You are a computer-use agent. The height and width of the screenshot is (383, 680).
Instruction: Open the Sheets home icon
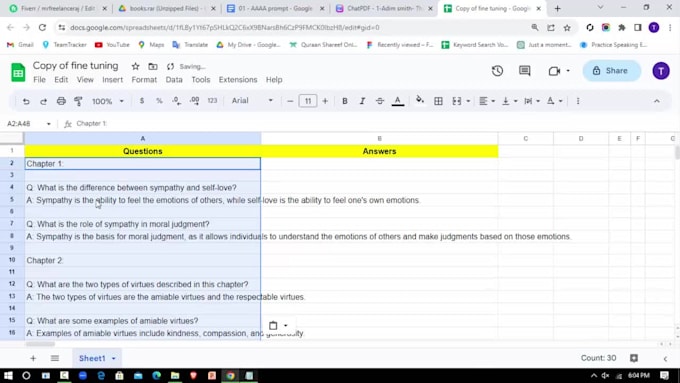[18, 72]
